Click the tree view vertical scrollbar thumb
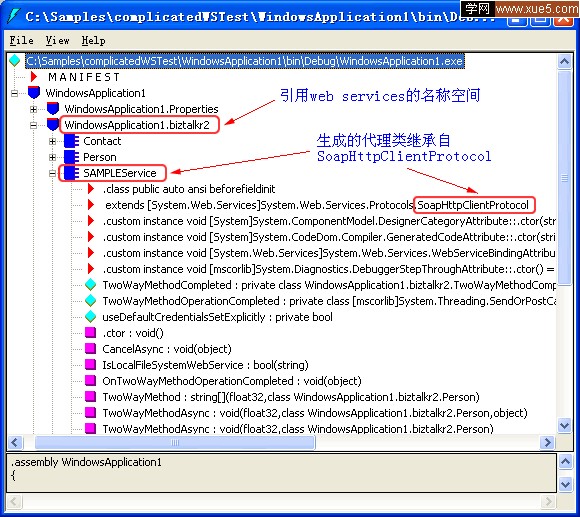The width and height of the screenshot is (580, 517). point(564,178)
